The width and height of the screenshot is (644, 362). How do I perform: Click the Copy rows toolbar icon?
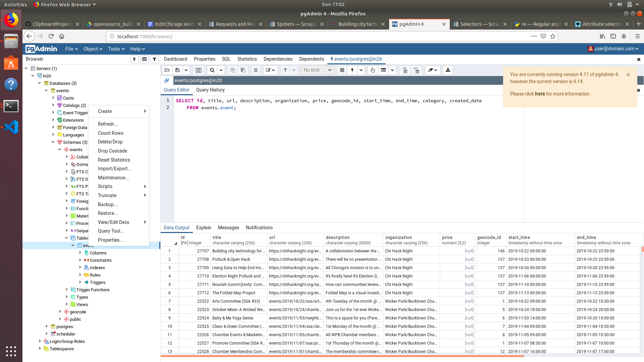(x=232, y=70)
